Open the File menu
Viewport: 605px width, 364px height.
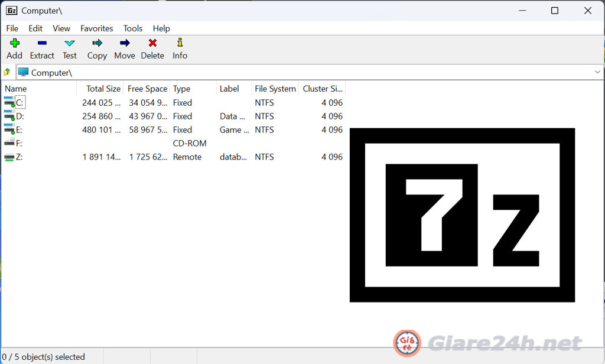point(12,28)
